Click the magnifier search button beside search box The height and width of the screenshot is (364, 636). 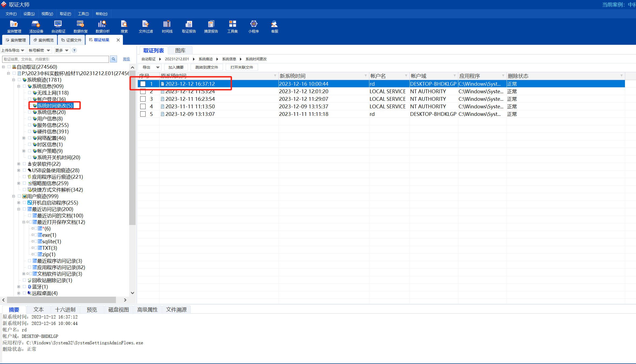(x=114, y=59)
